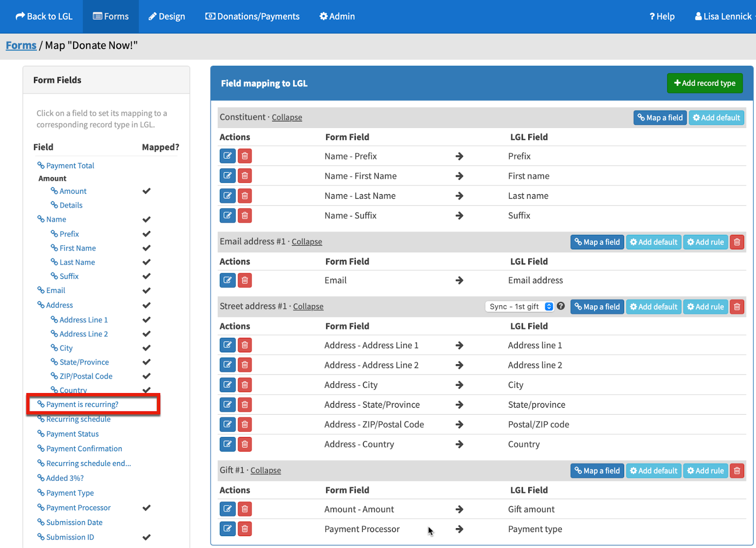Open the Admin menu
The width and height of the screenshot is (756, 548).
(x=337, y=17)
